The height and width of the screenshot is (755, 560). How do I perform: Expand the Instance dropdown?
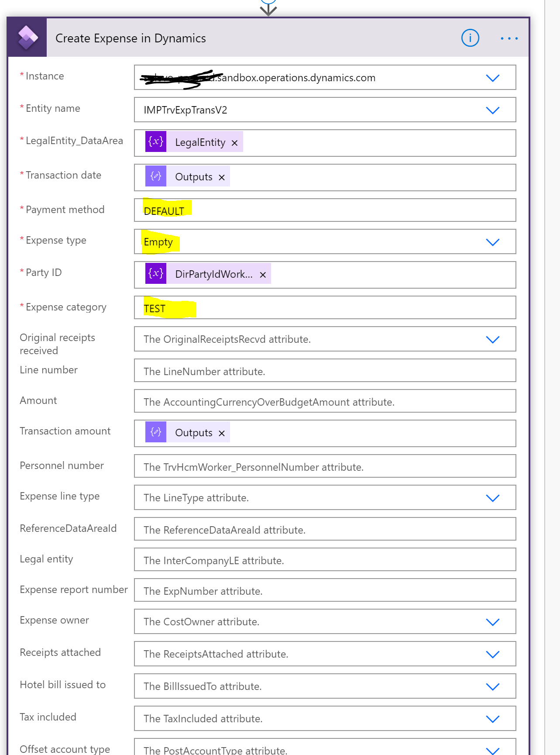click(x=493, y=78)
